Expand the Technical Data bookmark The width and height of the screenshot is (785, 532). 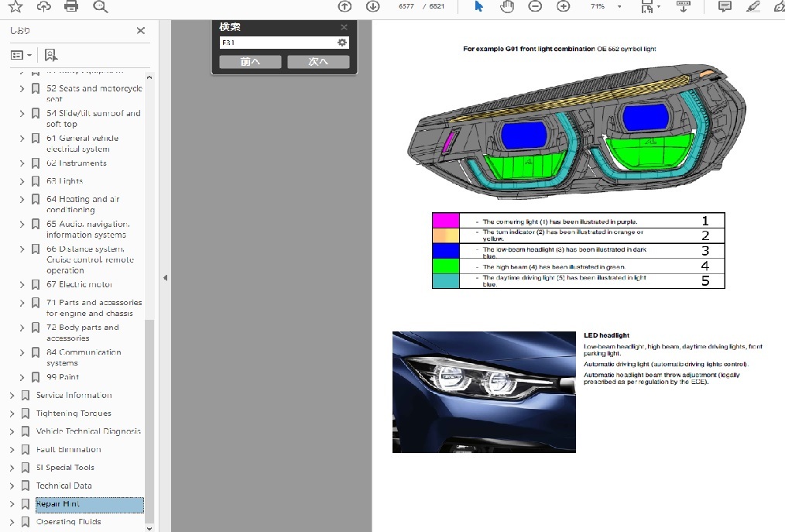[x=12, y=486]
